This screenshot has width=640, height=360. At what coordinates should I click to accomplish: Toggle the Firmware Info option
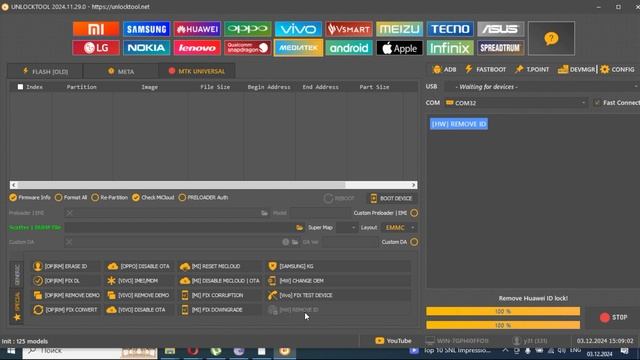coord(30,198)
